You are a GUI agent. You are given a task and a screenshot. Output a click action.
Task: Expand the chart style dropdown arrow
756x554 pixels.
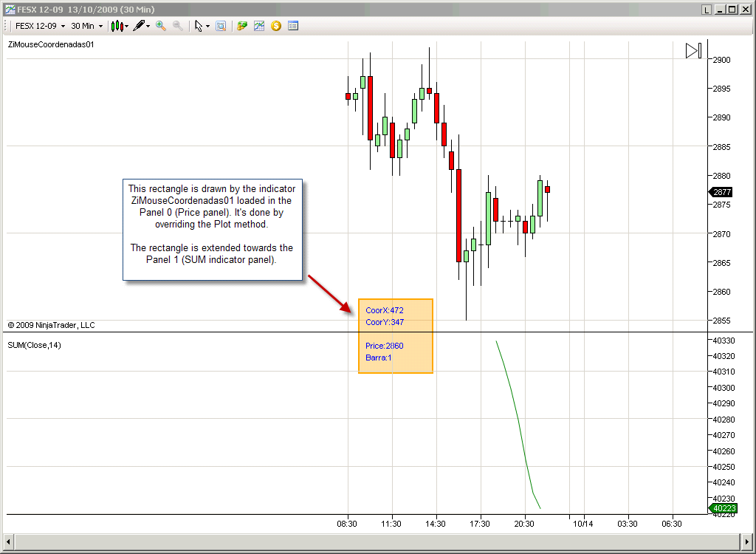127,27
